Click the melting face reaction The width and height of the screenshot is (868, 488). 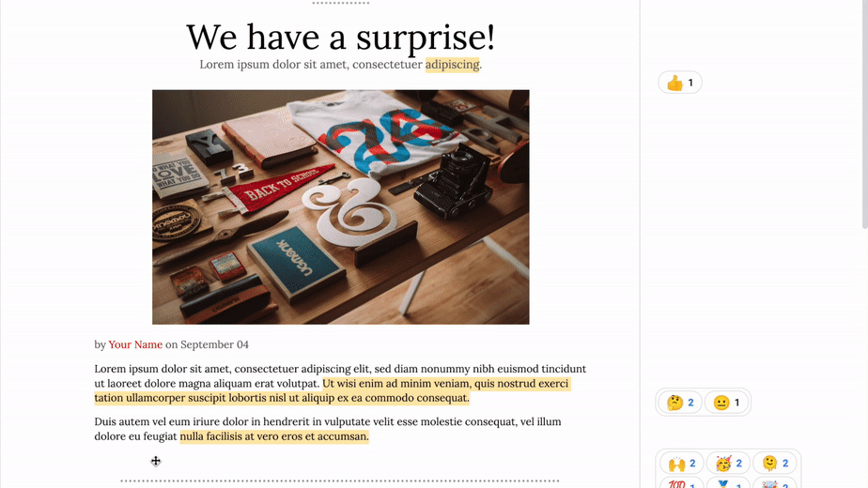point(775,464)
